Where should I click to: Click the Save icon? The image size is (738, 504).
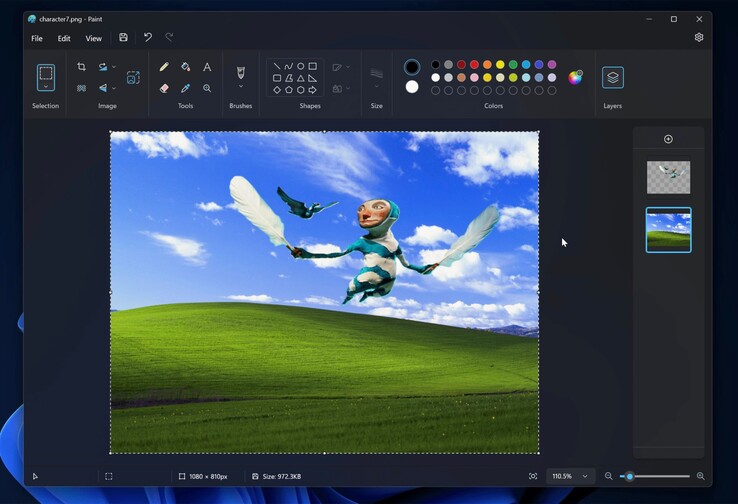(x=123, y=37)
